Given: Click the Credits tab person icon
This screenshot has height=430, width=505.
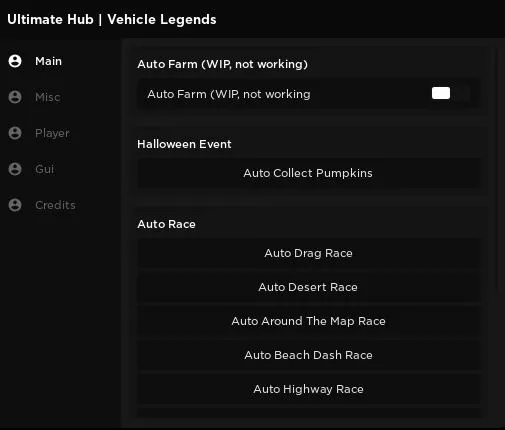Looking at the screenshot, I should 15,205.
